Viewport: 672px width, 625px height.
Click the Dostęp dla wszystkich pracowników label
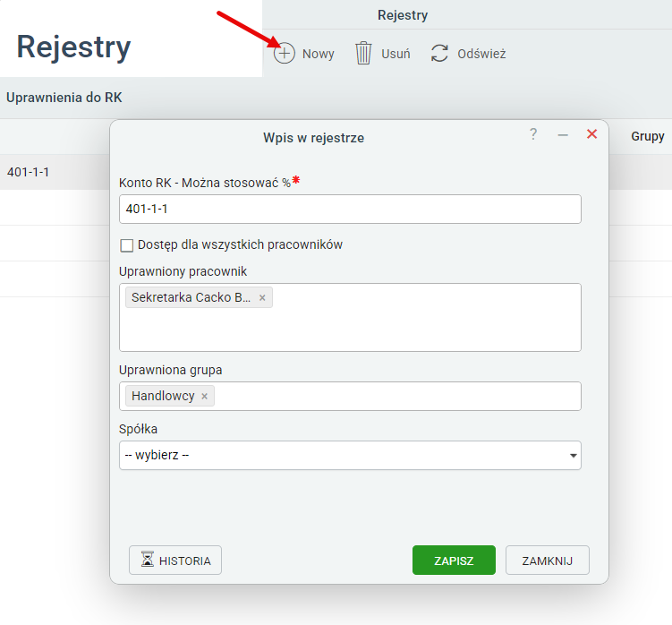tap(240, 245)
